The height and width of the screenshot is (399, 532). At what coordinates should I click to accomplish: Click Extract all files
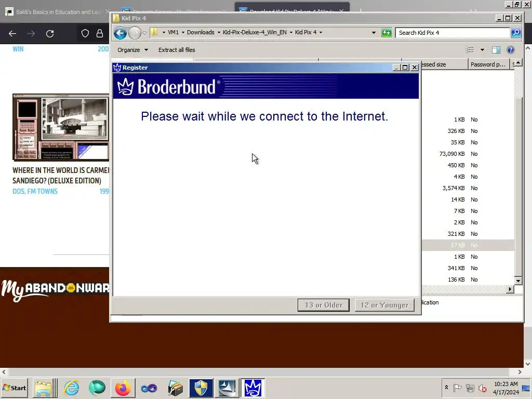coord(177,50)
